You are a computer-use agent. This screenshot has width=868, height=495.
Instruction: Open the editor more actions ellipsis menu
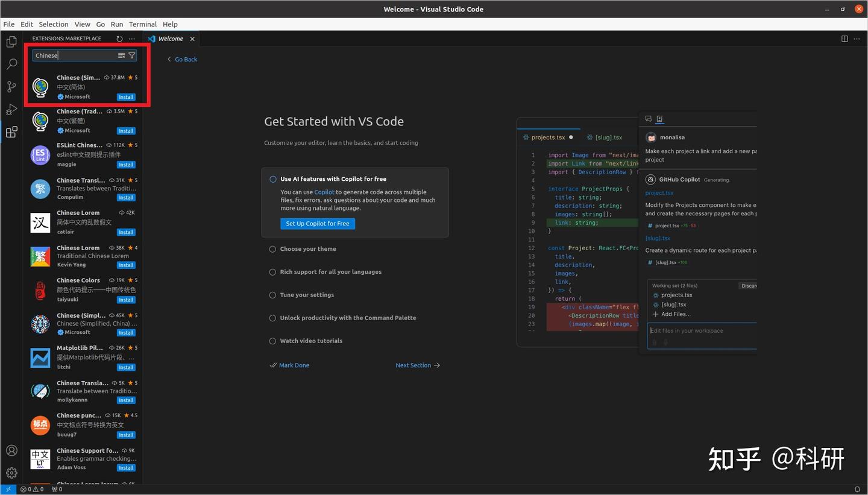pyautogui.click(x=857, y=38)
